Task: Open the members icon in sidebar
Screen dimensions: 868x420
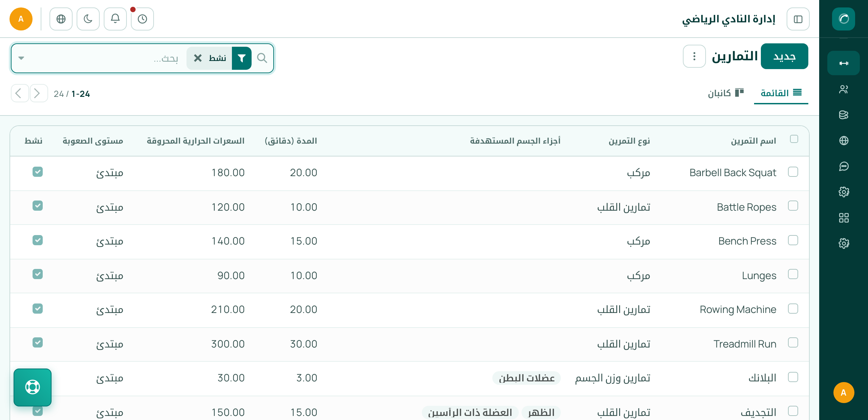Action: tap(844, 89)
